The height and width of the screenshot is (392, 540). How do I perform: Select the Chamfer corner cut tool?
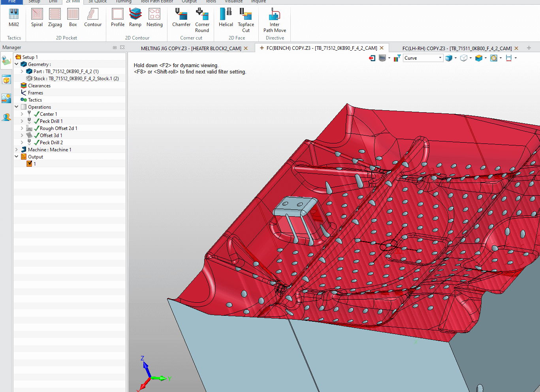[181, 18]
